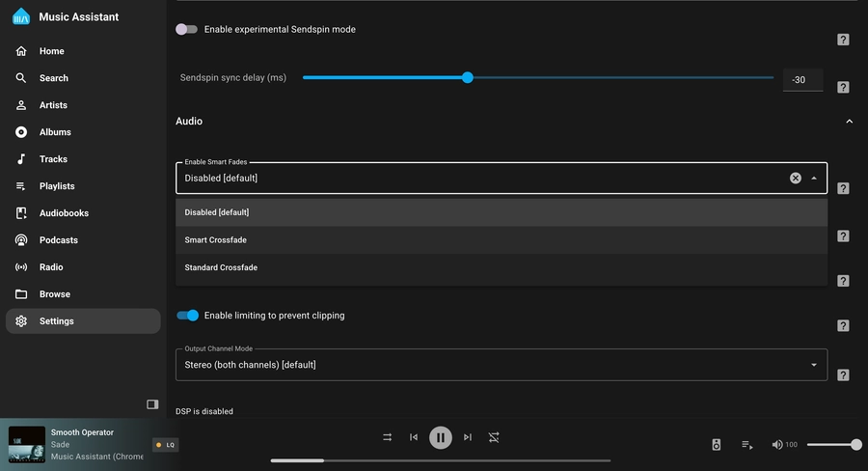Screen dimensions: 868x471
Task: Click help icon beside Sendspin sync delay
Action: click(x=843, y=87)
